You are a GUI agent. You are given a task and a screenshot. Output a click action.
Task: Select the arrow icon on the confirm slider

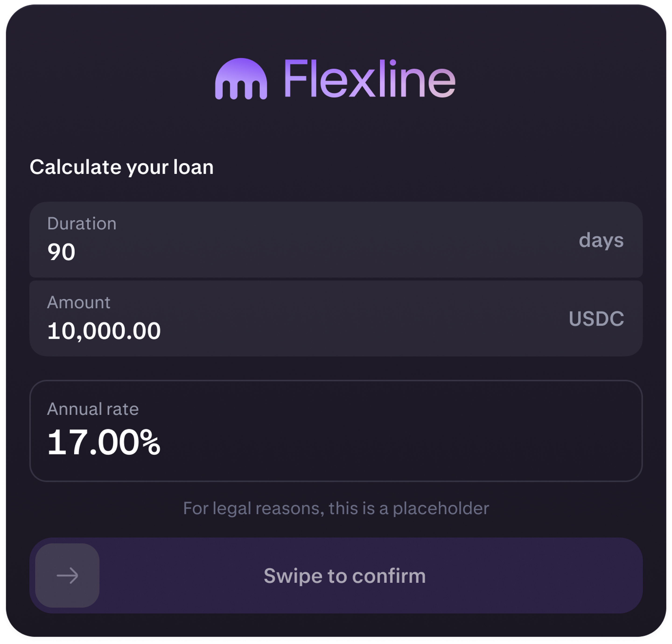(x=67, y=576)
